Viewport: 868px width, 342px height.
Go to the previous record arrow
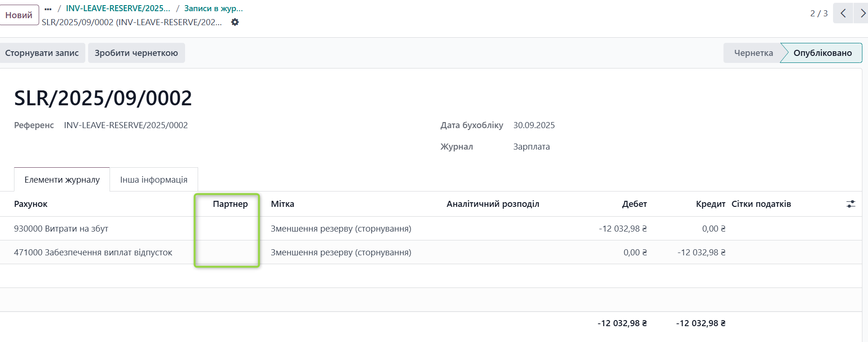pyautogui.click(x=843, y=14)
